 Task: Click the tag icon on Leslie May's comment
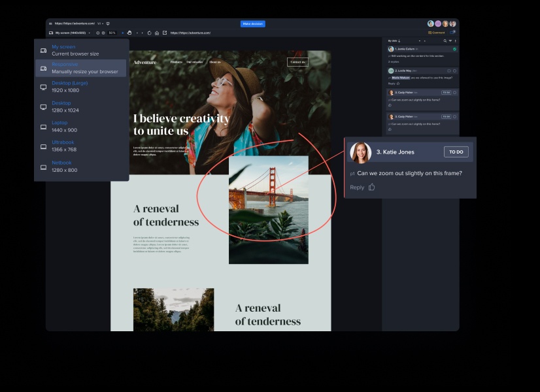(x=449, y=71)
